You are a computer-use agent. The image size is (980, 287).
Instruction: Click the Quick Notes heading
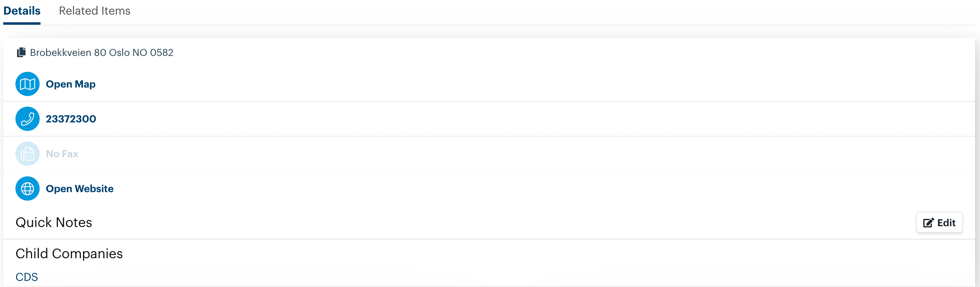54,223
